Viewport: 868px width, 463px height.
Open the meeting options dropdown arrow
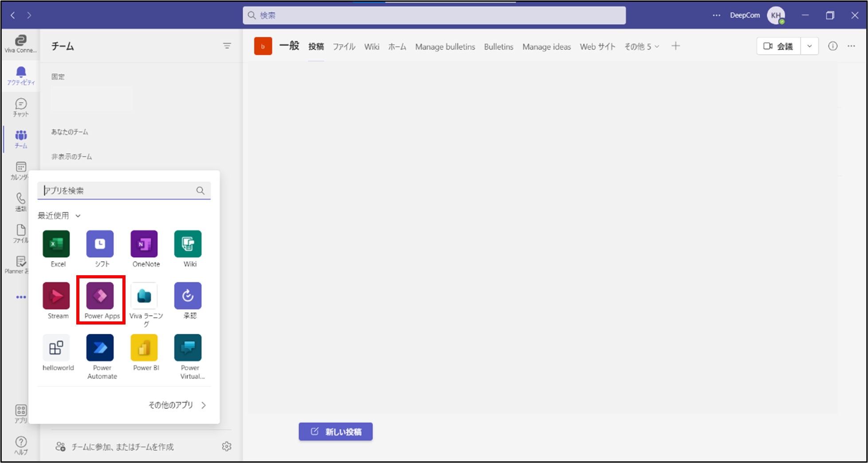coord(809,46)
